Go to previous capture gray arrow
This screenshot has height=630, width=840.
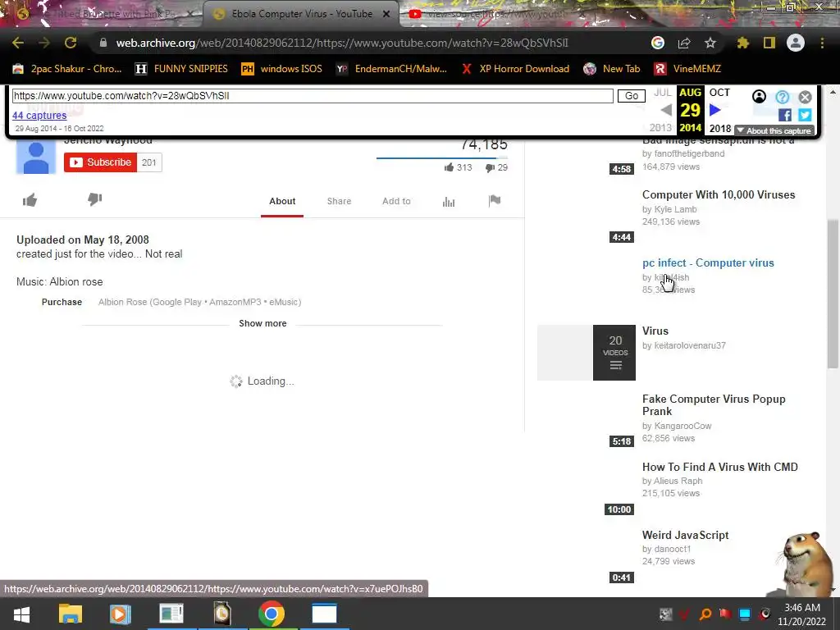(x=666, y=111)
